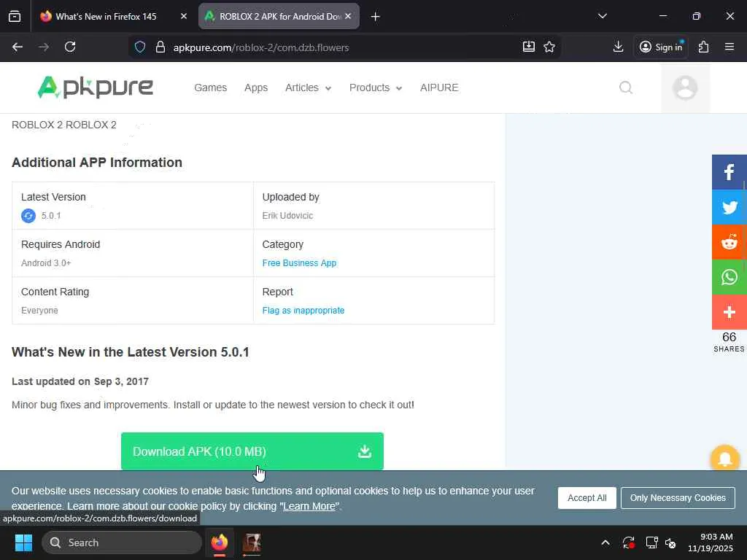Choose Only Necessary Cookies
Viewport: 747px width, 560px height.
coord(678,498)
